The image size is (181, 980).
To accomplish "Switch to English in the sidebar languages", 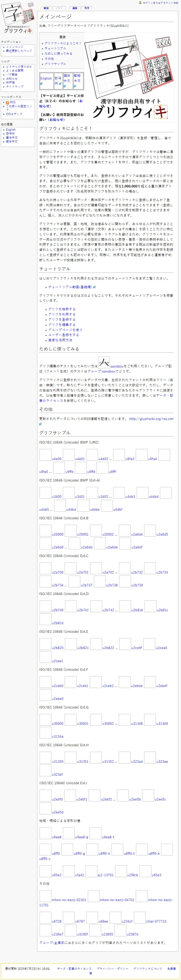I will (x=11, y=130).
